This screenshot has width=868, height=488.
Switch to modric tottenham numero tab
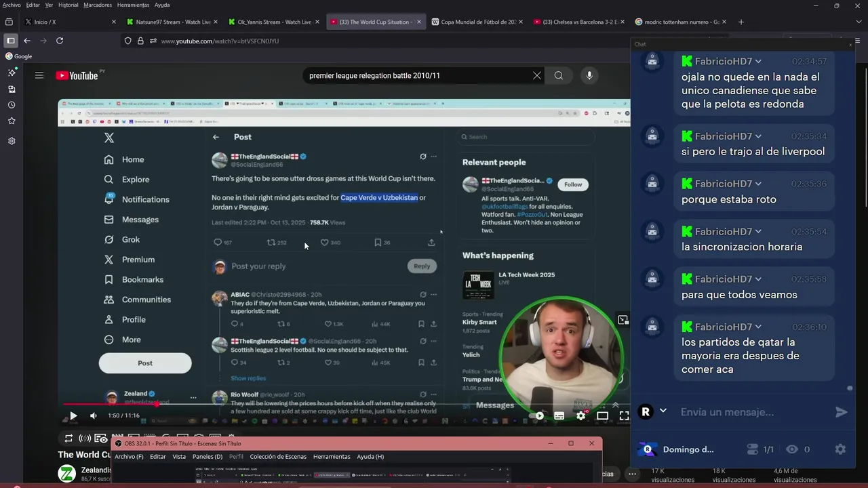click(x=681, y=22)
